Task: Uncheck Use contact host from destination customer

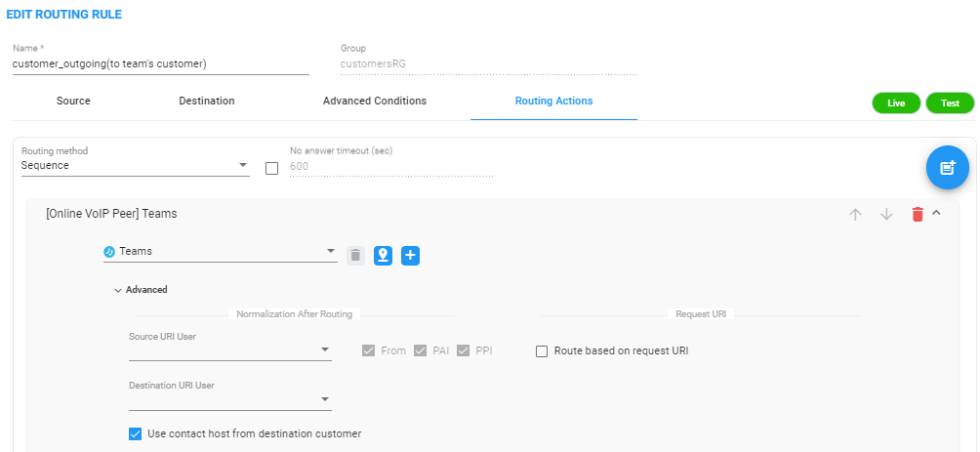Action: pyautogui.click(x=135, y=433)
